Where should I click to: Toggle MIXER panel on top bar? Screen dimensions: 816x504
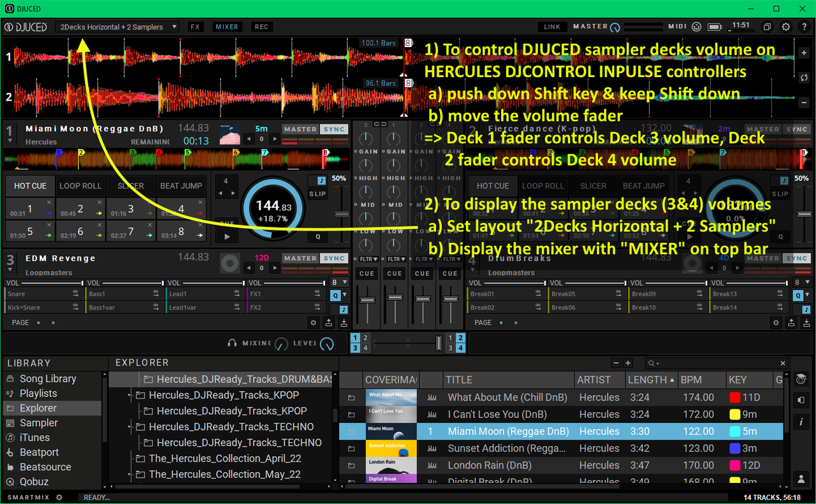point(226,27)
